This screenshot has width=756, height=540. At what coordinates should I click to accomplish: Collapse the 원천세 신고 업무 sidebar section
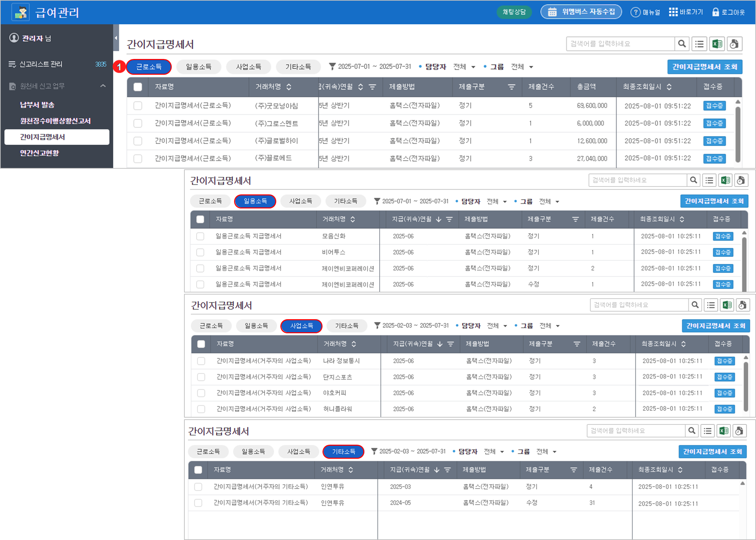103,86
